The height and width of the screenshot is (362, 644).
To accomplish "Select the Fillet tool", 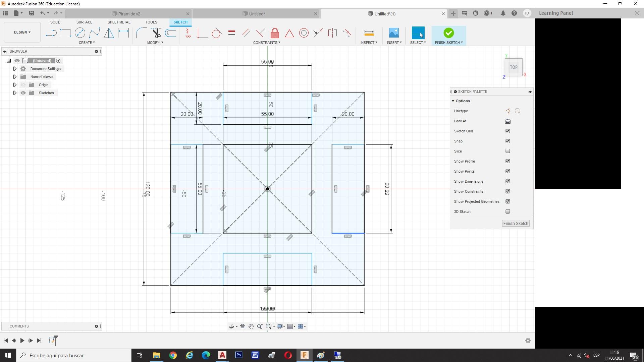I will click(141, 33).
